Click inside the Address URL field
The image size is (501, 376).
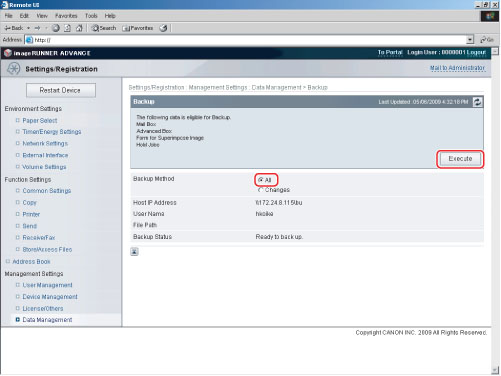pyautogui.click(x=246, y=40)
